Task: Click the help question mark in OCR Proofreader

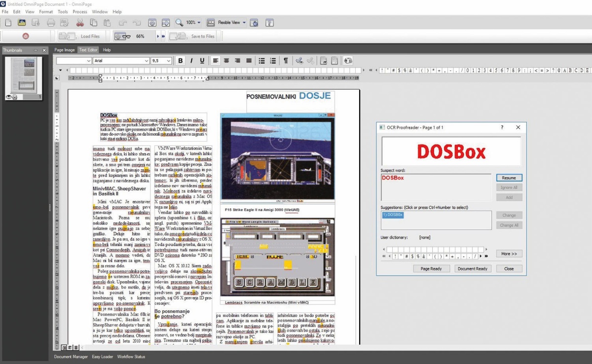Action: (502, 127)
